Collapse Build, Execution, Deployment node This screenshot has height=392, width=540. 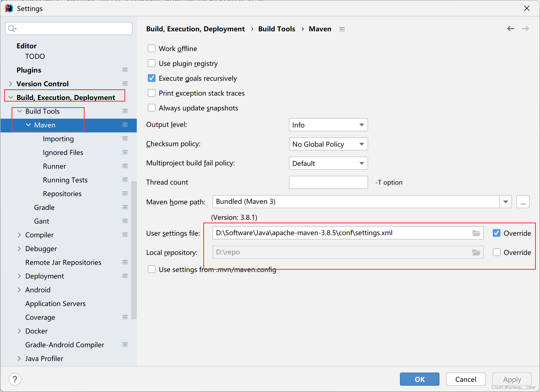[x=10, y=97]
